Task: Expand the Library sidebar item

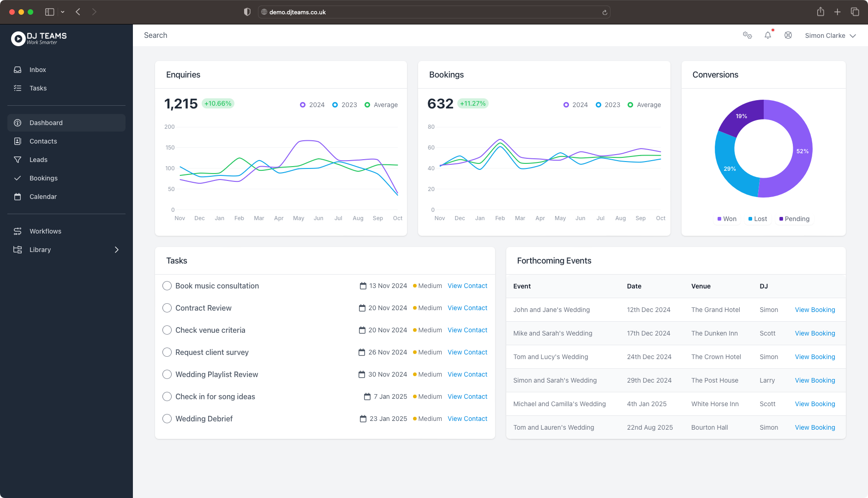Action: [117, 249]
